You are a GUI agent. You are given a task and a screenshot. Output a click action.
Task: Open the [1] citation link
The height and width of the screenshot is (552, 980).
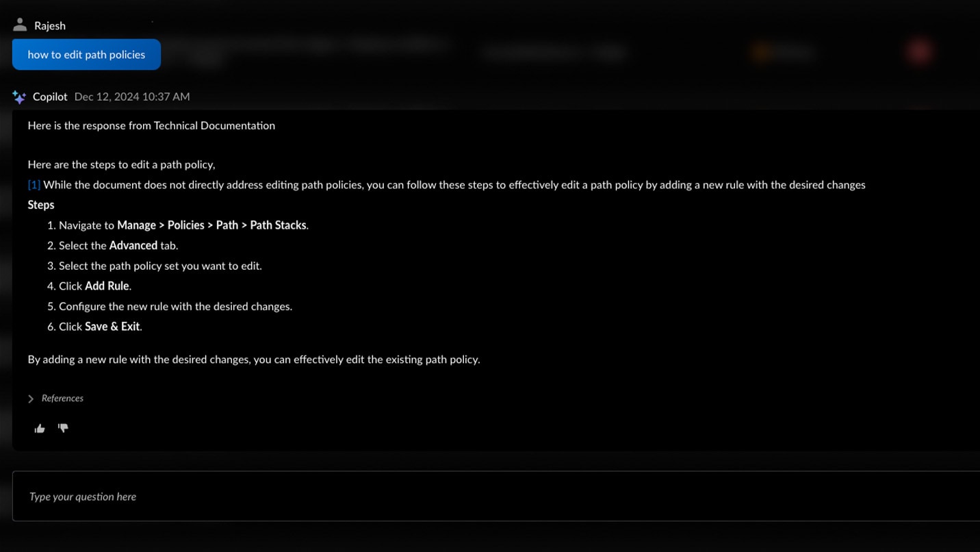coord(34,185)
